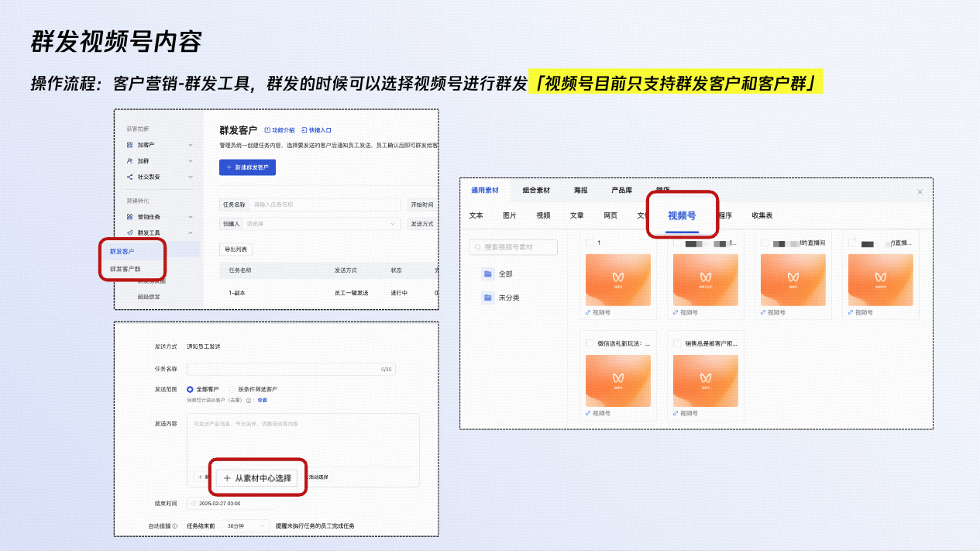Click the 员工一键发送 table cell
The image size is (980, 551).
[x=351, y=293]
